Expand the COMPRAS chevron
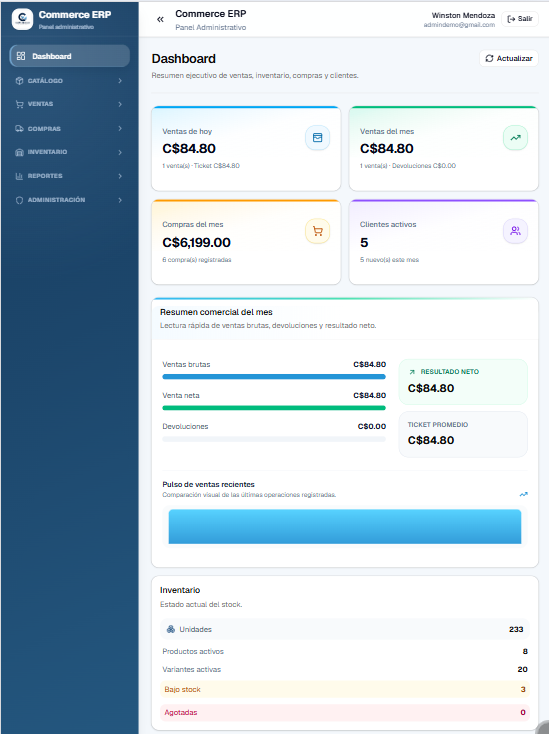The image size is (549, 734). (x=120, y=128)
